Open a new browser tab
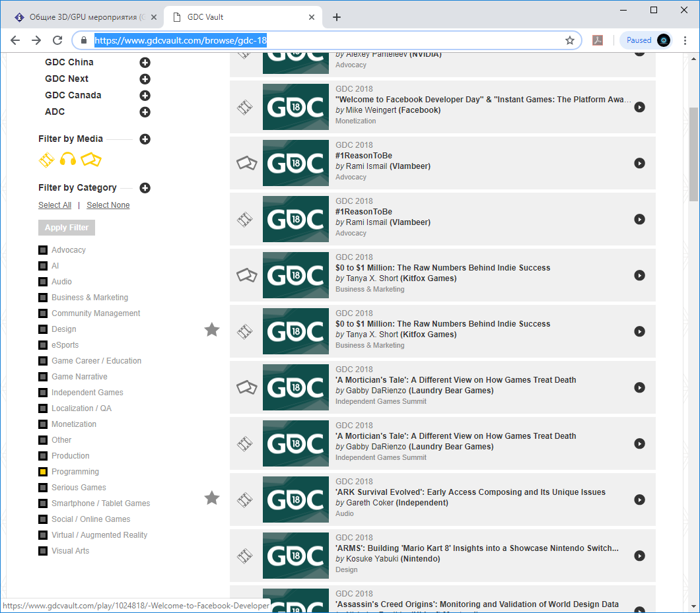This screenshot has height=613, width=700. (x=337, y=17)
